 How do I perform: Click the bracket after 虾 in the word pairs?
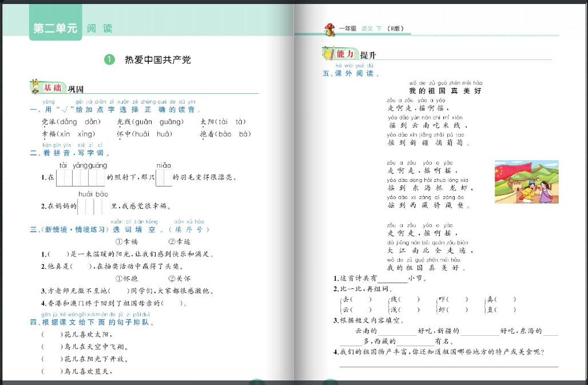[457, 309]
